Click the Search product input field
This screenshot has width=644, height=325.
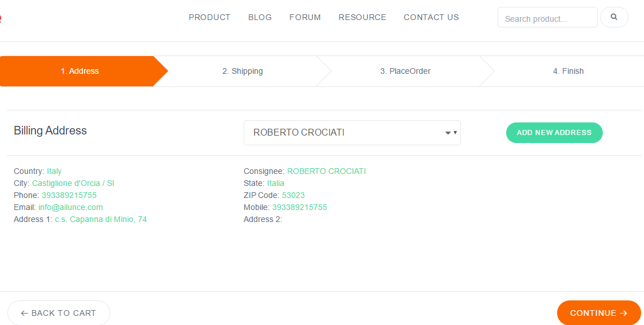(547, 18)
